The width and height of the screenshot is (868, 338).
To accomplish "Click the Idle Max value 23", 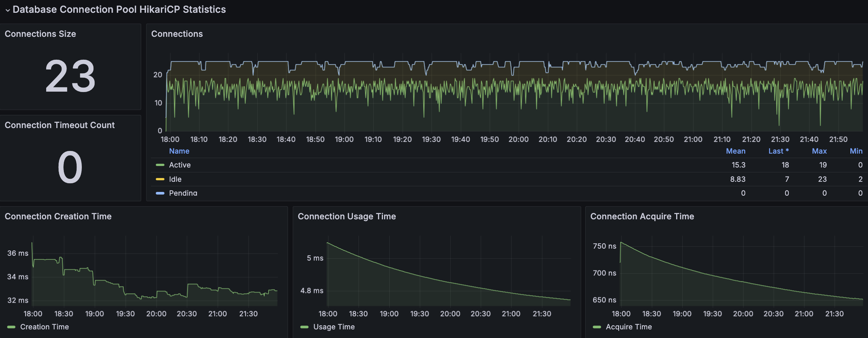I will pyautogui.click(x=822, y=179).
